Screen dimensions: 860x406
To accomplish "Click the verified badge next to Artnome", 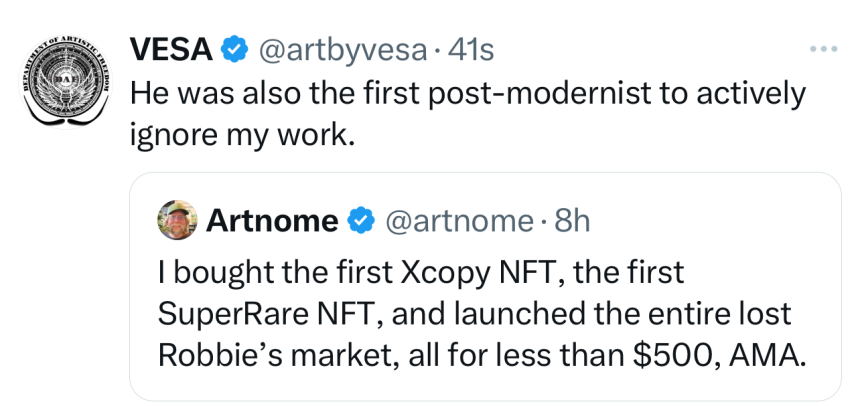I will click(x=358, y=221).
